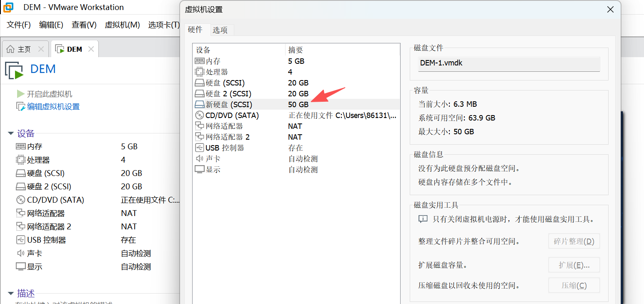Click the large DEM virtual machine icon
Viewport: 644px width, 304px height.
(x=14, y=70)
